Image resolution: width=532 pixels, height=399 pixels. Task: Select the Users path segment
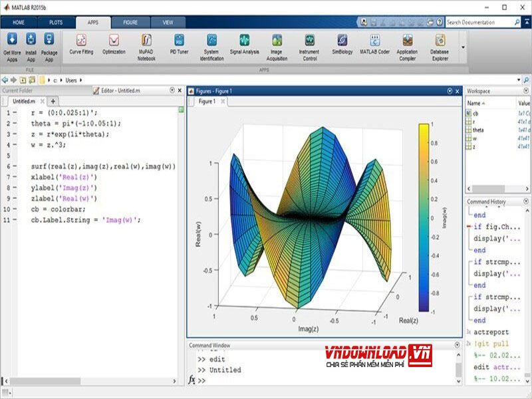tap(71, 80)
